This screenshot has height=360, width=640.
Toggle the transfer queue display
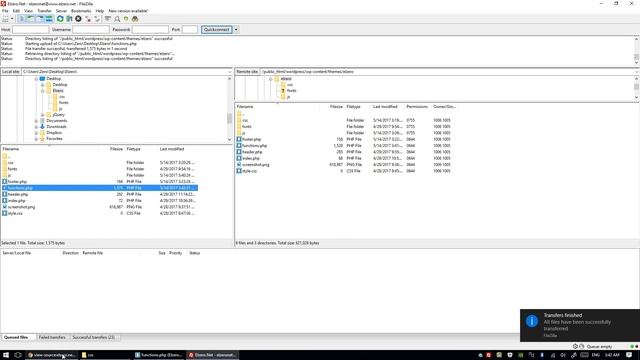(49, 19)
